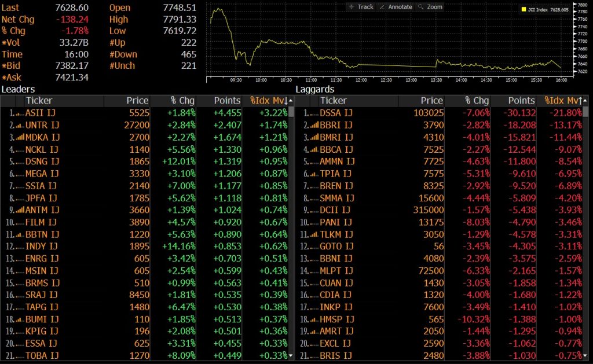This screenshot has width=593, height=364.
Task: Click the Laggards section heading
Action: click(315, 90)
